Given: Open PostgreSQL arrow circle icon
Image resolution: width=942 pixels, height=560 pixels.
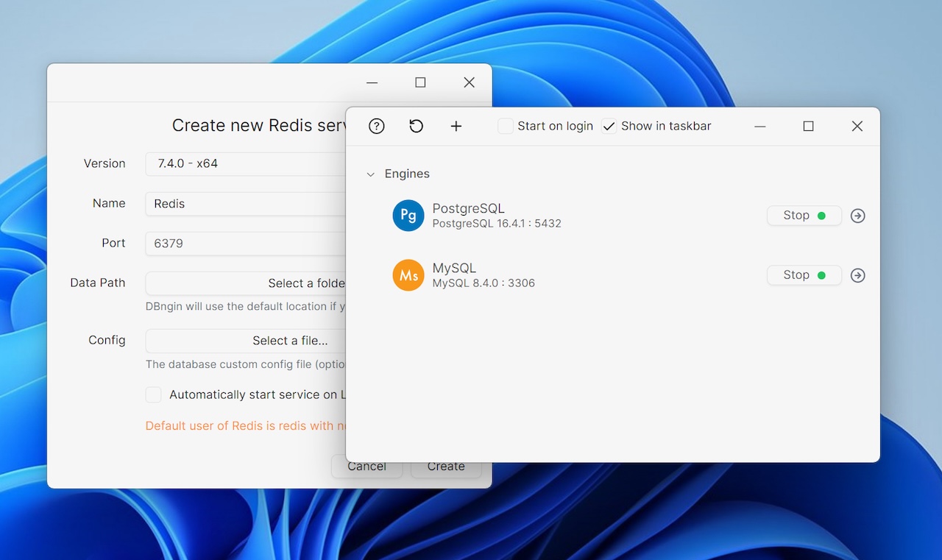Looking at the screenshot, I should click(857, 216).
